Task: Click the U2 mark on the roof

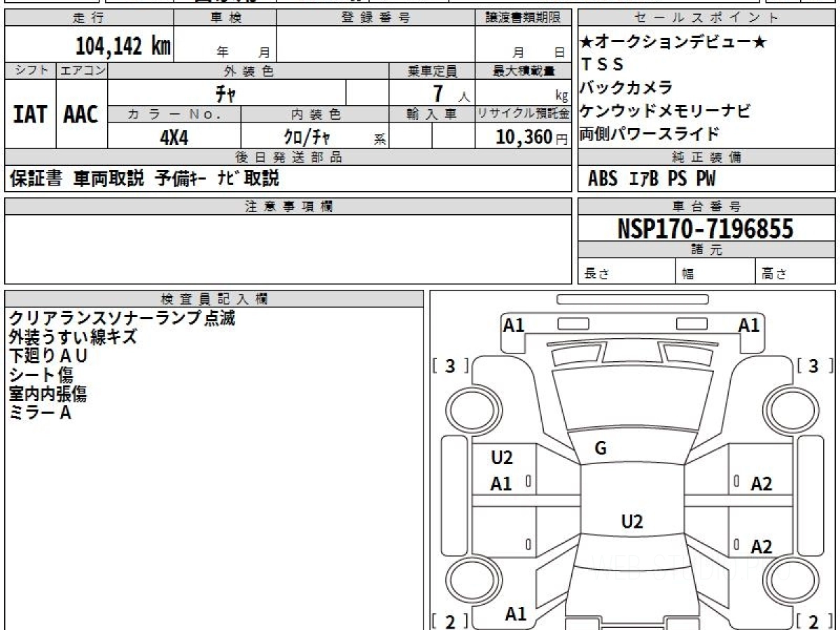Action: point(632,521)
